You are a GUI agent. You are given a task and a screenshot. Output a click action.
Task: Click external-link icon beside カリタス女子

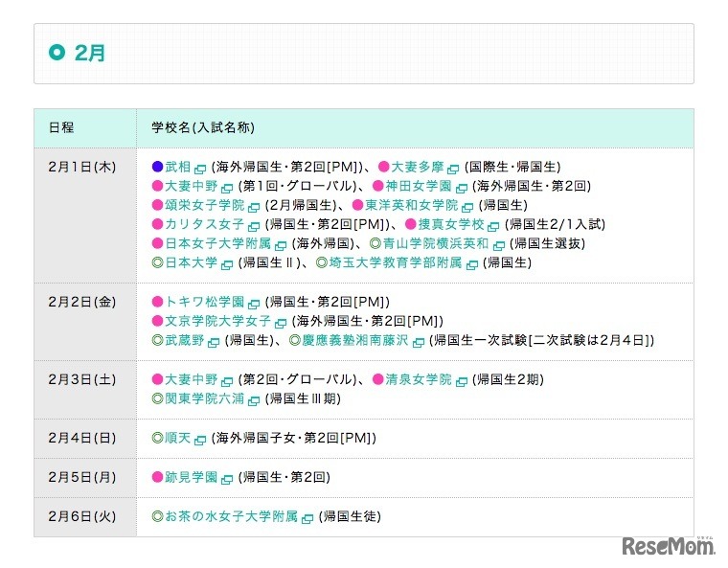pyautogui.click(x=254, y=226)
